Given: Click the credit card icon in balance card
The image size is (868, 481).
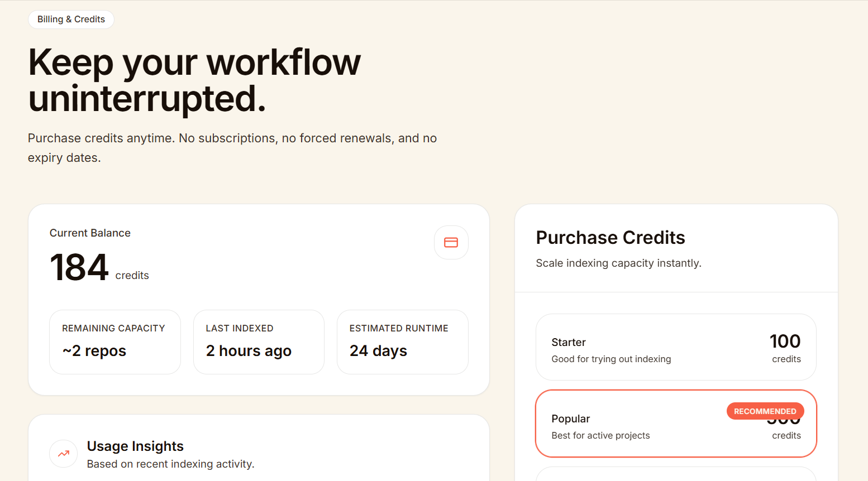Looking at the screenshot, I should (x=451, y=242).
